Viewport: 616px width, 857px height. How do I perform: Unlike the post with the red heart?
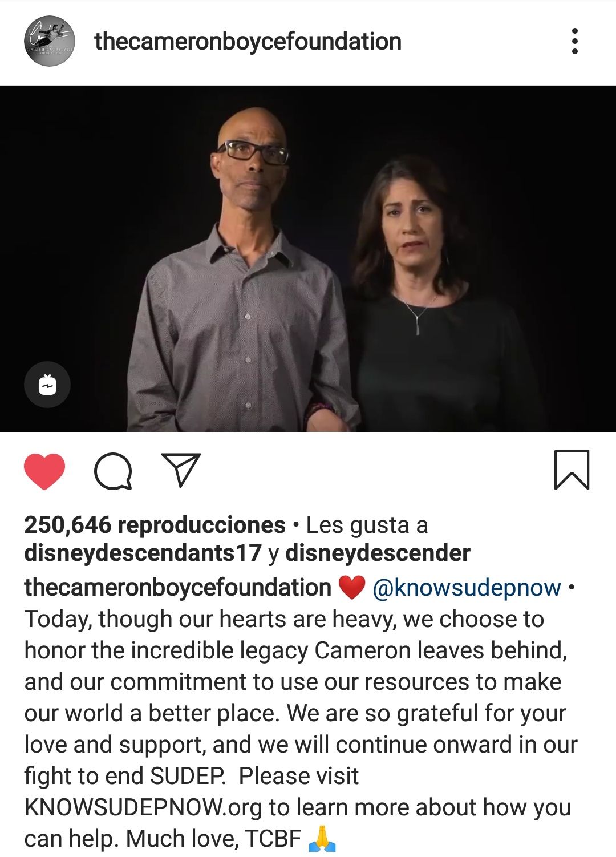click(44, 471)
